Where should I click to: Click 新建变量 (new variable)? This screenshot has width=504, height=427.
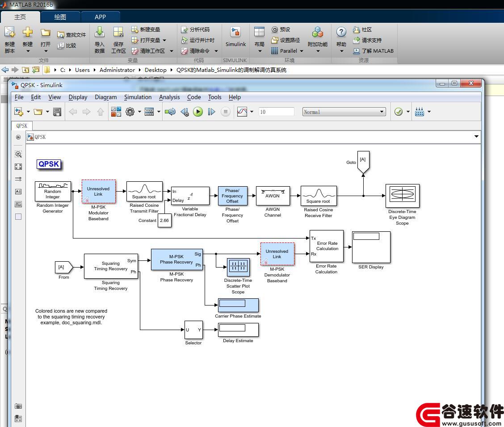[146, 29]
